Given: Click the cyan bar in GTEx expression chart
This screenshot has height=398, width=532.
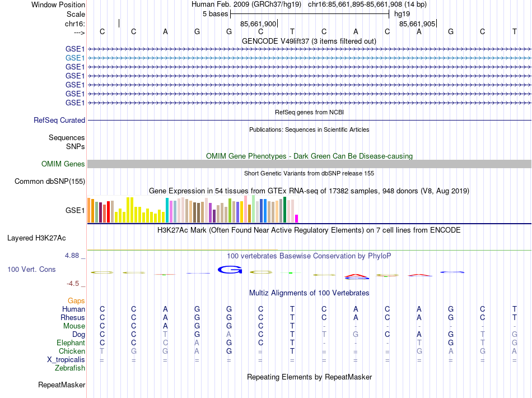Looking at the screenshot, I should pos(167,210).
